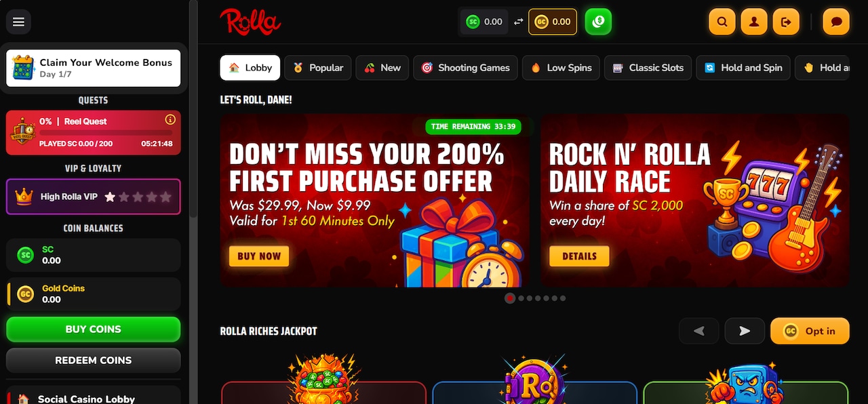Show previous jackpot with left arrow

[699, 331]
